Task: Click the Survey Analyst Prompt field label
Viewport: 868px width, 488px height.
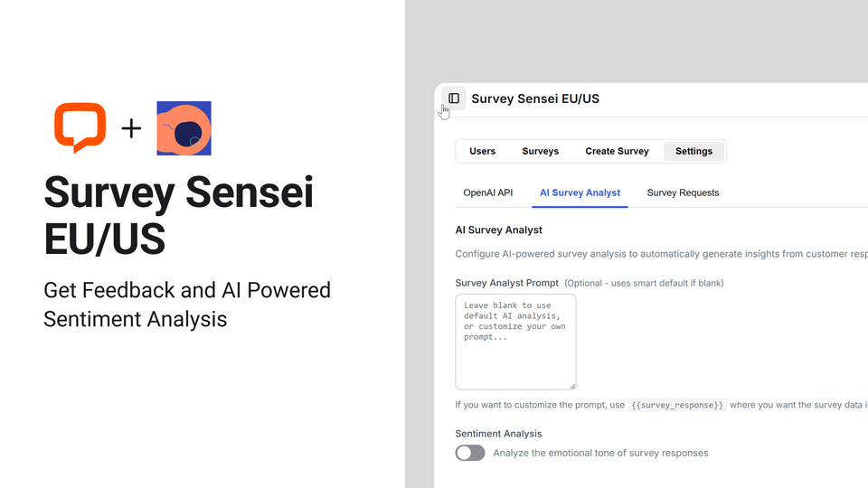Action: [x=506, y=283]
